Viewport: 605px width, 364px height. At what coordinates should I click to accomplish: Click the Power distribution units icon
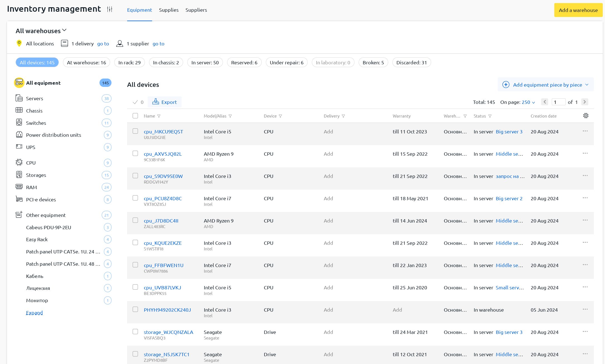[19, 135]
